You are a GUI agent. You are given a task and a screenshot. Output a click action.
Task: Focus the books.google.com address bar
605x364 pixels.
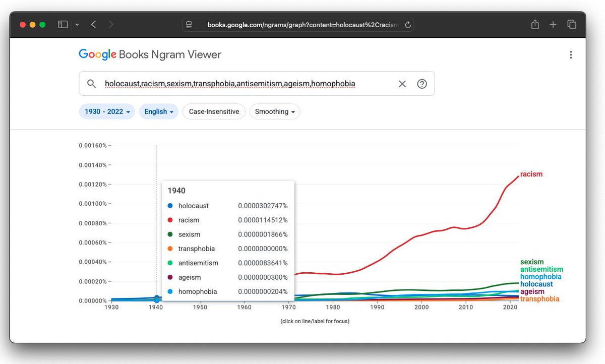pos(298,24)
